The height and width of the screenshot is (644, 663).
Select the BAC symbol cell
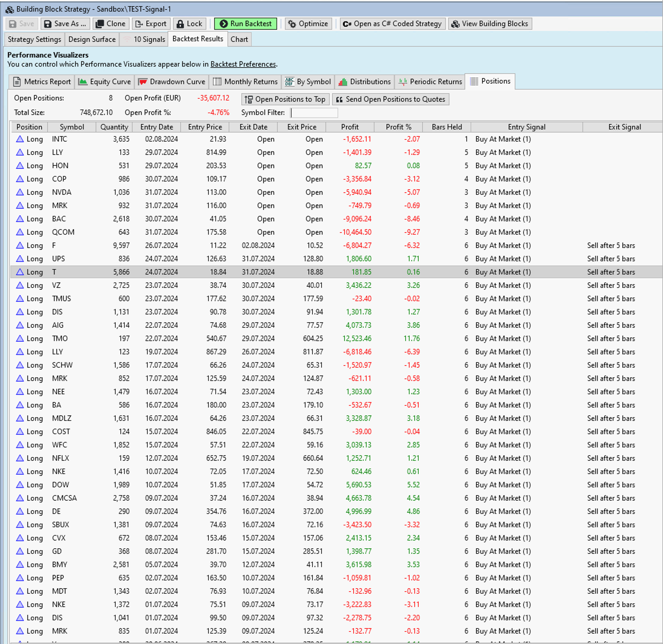(x=59, y=219)
